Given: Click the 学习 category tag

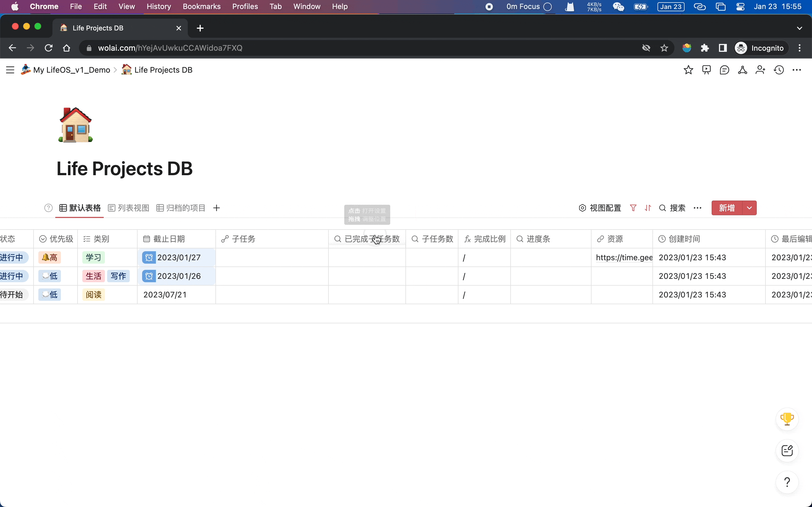Looking at the screenshot, I should (x=93, y=257).
